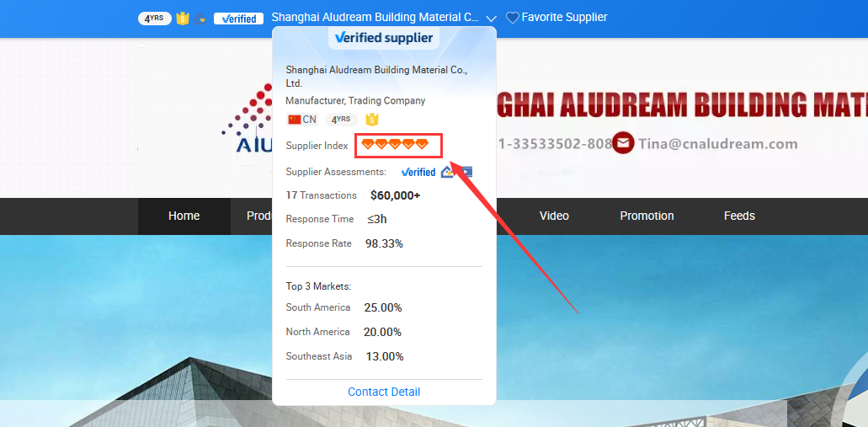
Task: Click the Favorite Supplier text link
Action: point(564,17)
